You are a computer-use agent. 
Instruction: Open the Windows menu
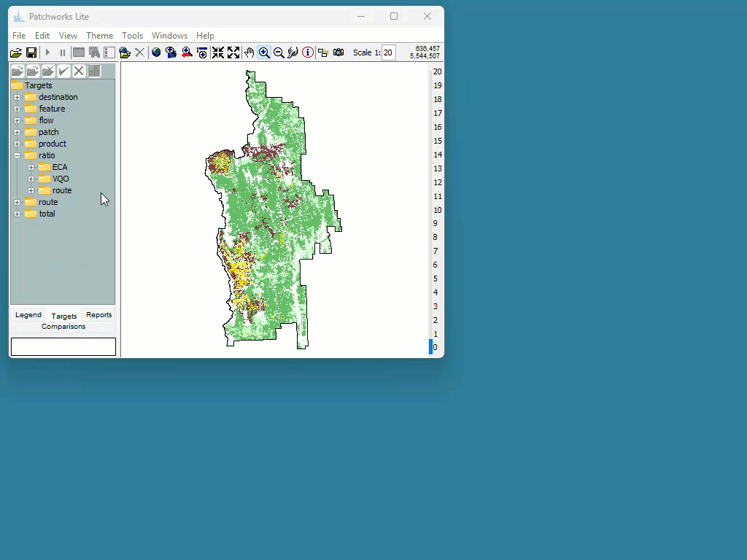tap(169, 36)
